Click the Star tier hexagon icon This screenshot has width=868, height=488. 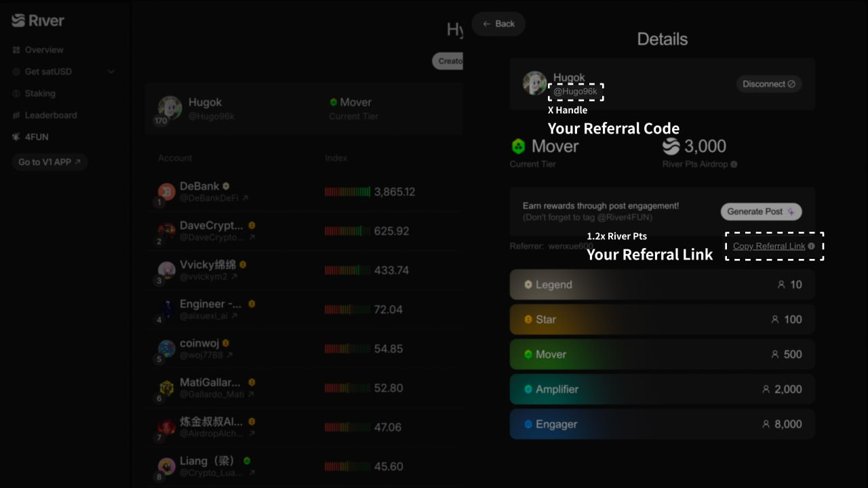click(x=528, y=319)
